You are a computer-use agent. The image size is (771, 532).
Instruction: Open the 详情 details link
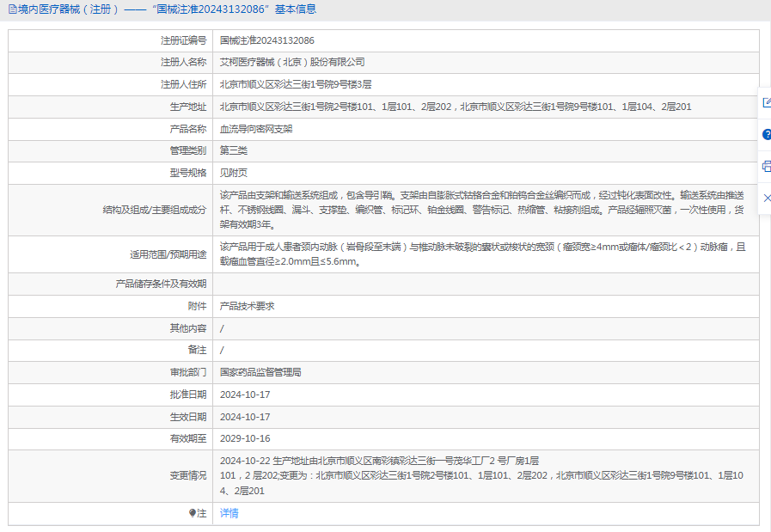(x=229, y=513)
